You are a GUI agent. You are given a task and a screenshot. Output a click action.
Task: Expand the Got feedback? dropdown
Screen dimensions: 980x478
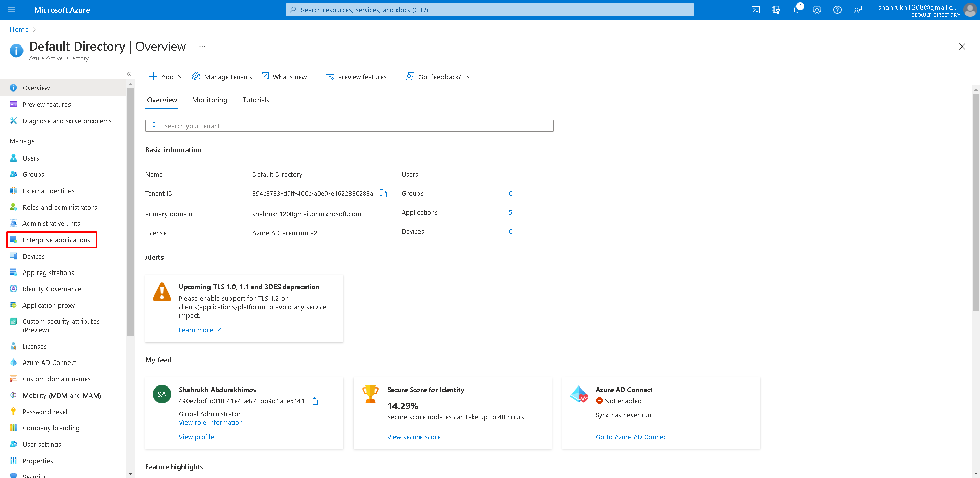[439, 77]
